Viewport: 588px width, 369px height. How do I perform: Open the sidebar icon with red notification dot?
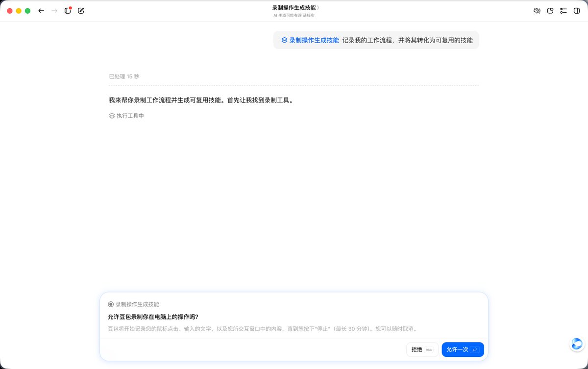pyautogui.click(x=68, y=10)
